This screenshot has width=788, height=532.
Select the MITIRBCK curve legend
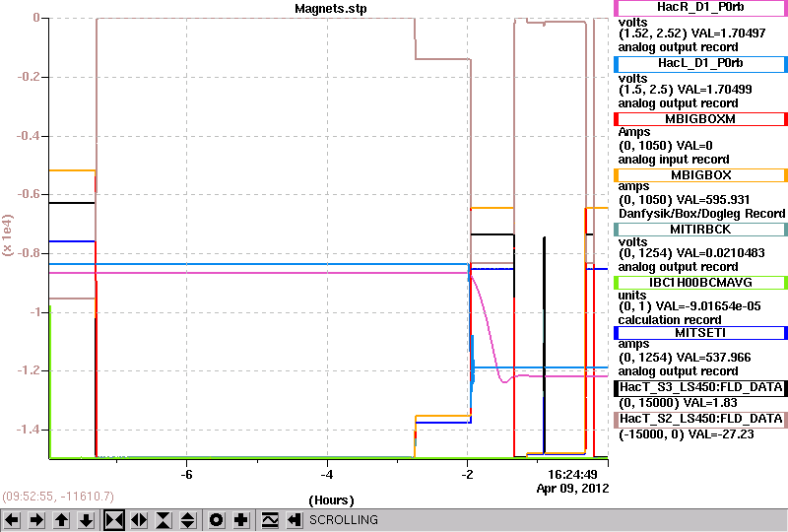pyautogui.click(x=700, y=230)
